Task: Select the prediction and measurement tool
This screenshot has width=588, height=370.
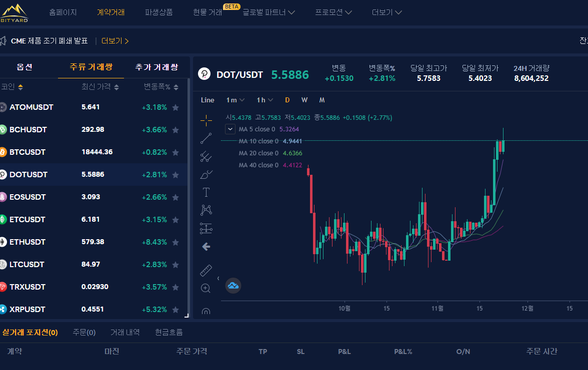Action: coord(206,228)
